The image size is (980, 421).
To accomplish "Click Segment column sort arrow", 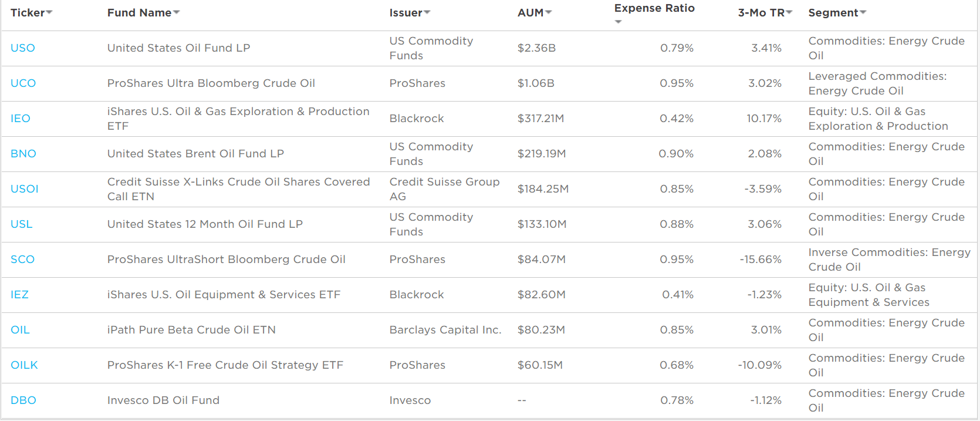I will [863, 13].
